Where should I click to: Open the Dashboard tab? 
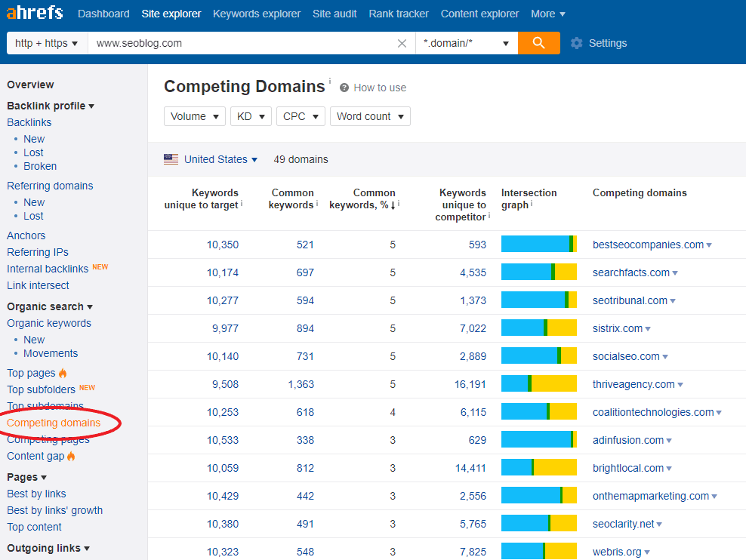103,14
